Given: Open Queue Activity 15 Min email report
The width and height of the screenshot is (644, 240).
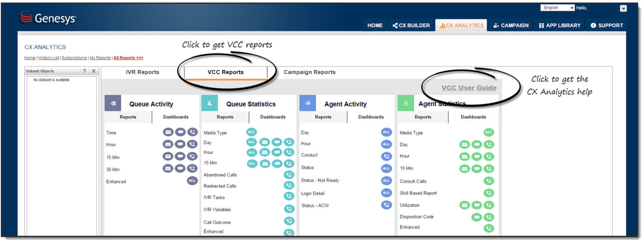Looking at the screenshot, I should (168, 156).
